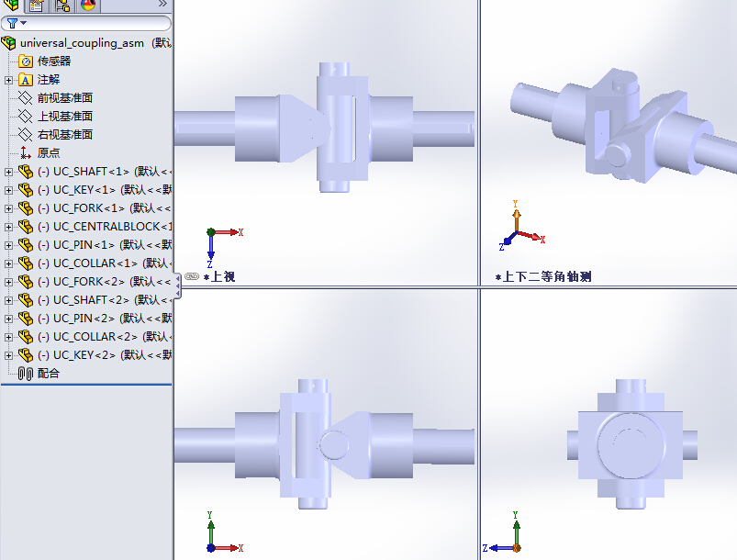Image resolution: width=737 pixels, height=560 pixels.
Task: Expand the hidden manager tabs chevron
Action: 162,4
